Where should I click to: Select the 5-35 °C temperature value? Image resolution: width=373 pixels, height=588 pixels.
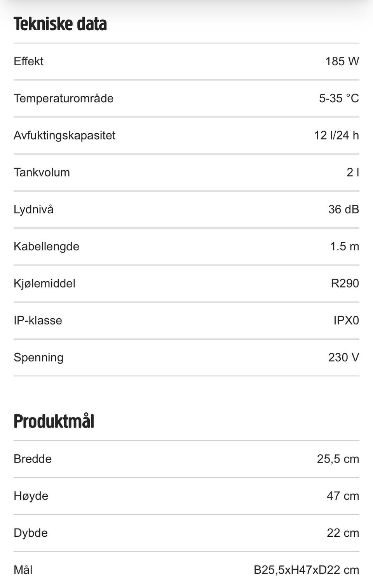[x=339, y=98]
